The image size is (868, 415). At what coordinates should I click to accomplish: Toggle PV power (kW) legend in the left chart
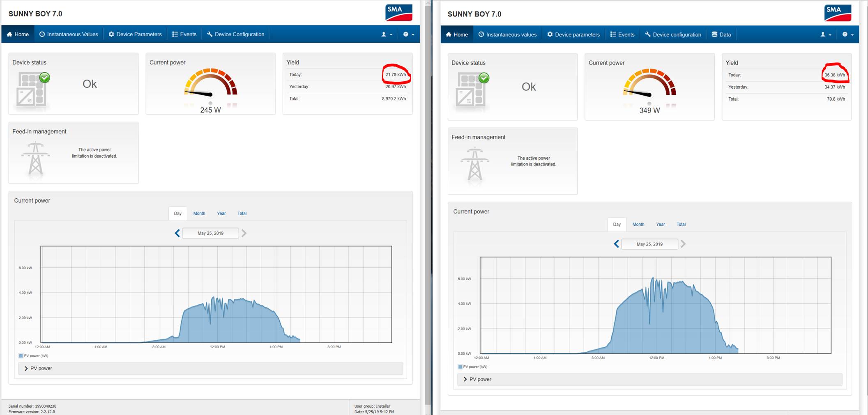[33, 356]
